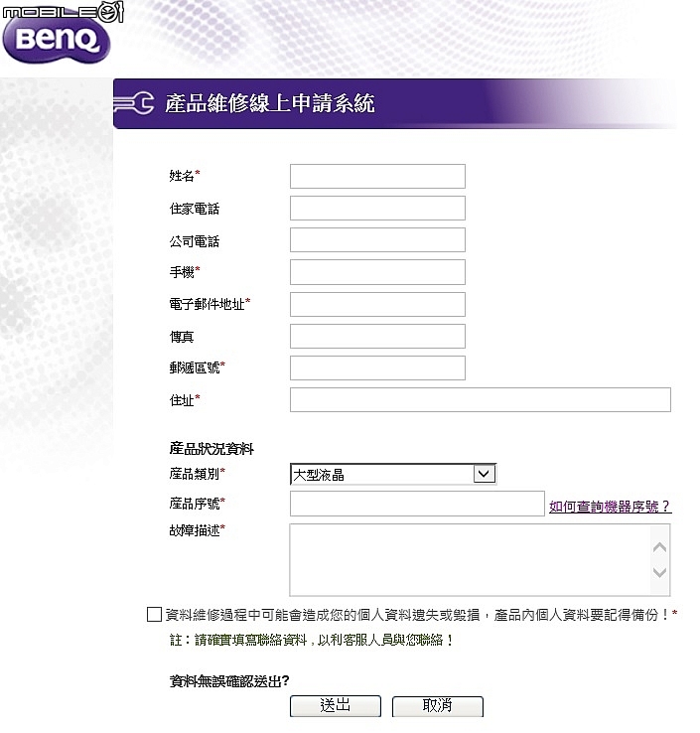Click the 故障描述 scrollbar up arrow
Image resolution: width=700 pixels, height=733 pixels.
660,547
